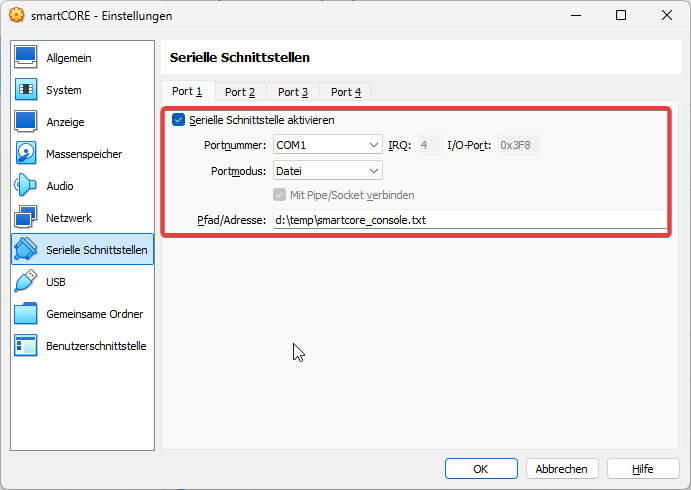Click the Audio speaker icon
The image size is (691, 490).
tap(26, 186)
